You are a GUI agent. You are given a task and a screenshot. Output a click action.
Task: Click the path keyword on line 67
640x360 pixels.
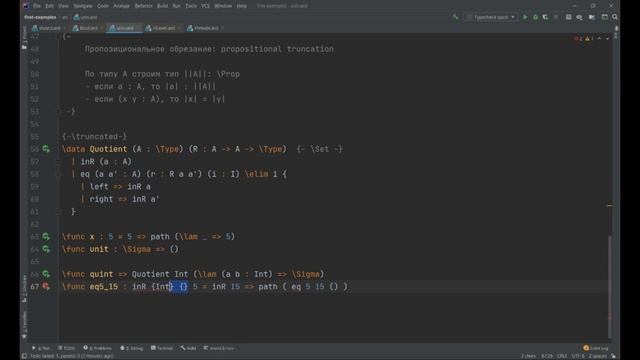pos(268,287)
